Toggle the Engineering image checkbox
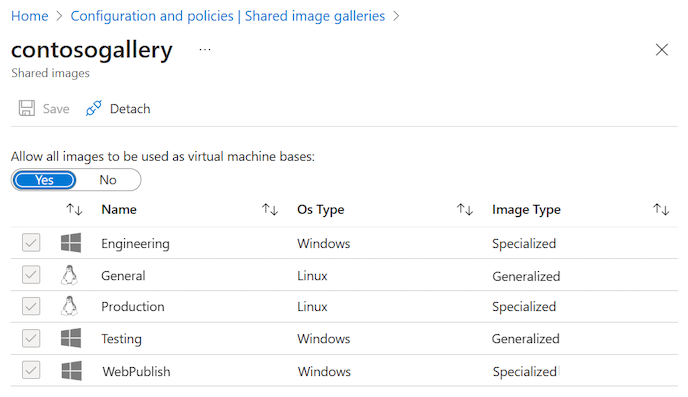 coord(31,243)
